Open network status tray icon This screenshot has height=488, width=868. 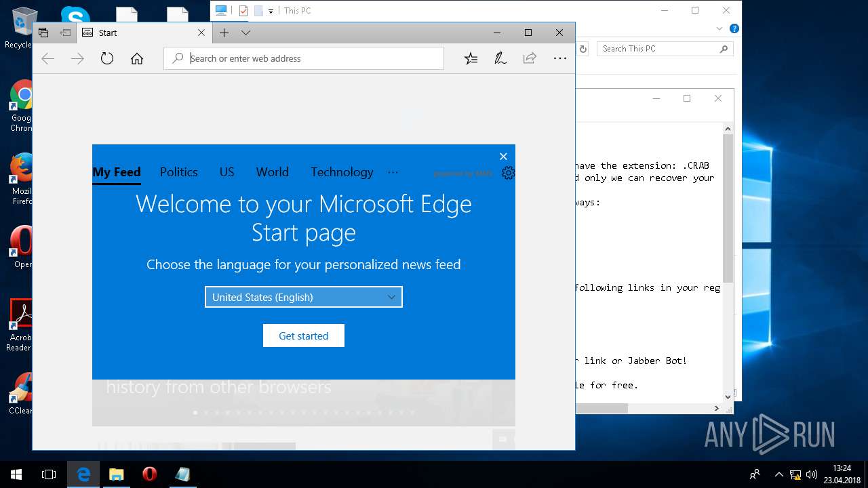click(x=795, y=474)
